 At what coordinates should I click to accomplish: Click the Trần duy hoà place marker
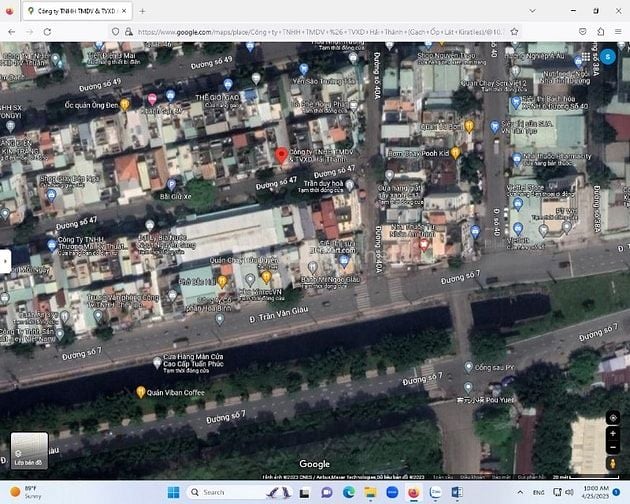coord(350,185)
